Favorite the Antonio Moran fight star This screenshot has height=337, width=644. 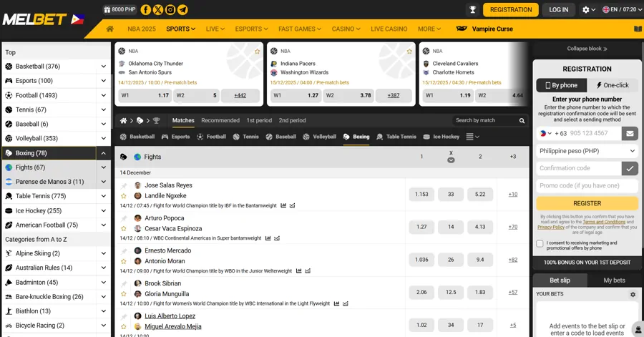124,261
